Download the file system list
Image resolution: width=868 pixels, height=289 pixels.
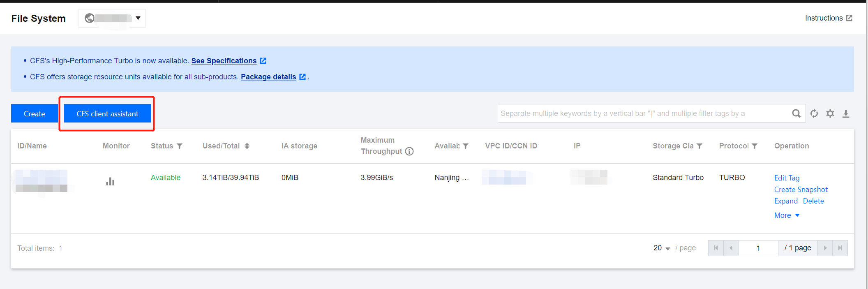coord(846,113)
